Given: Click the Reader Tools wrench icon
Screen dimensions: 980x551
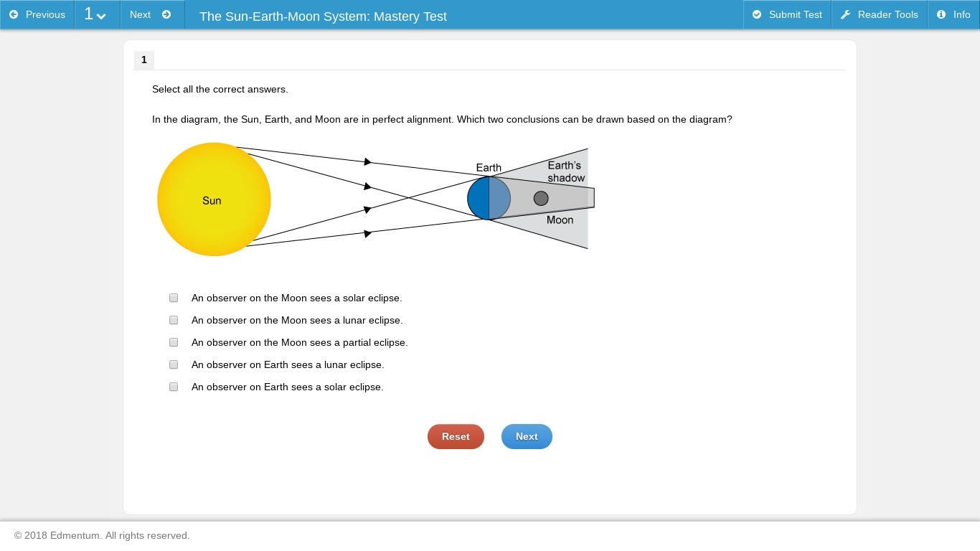Looking at the screenshot, I should [x=845, y=14].
